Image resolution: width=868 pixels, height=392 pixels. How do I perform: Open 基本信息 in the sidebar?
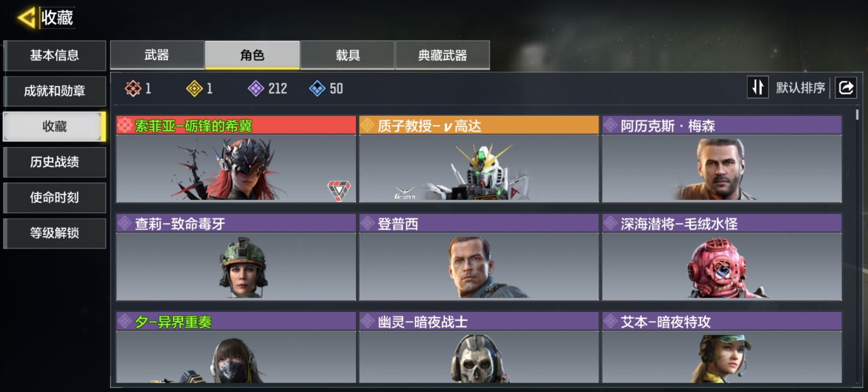[x=55, y=55]
